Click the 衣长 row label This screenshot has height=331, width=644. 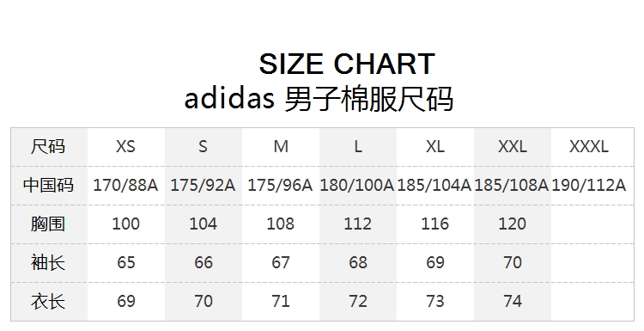pos(48,301)
